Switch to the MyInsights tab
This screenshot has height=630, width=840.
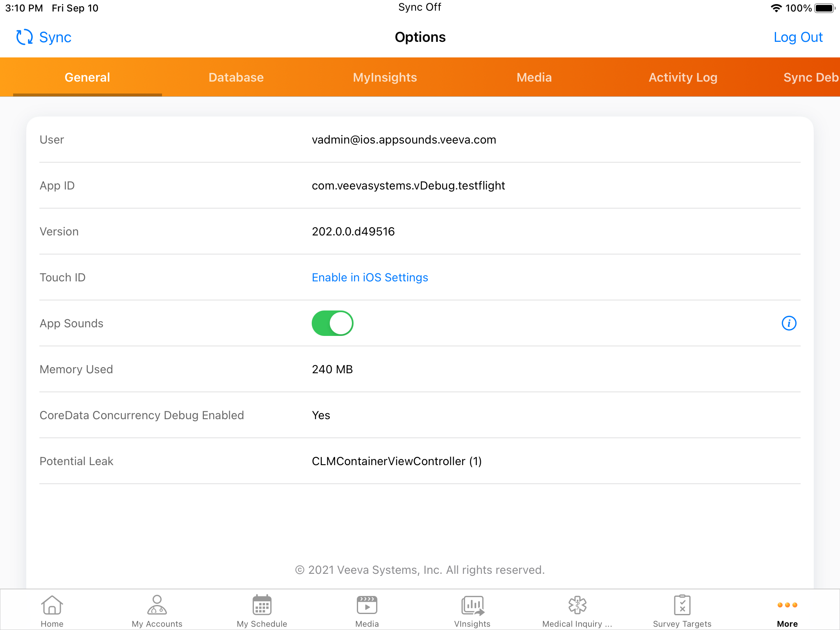[x=385, y=78]
